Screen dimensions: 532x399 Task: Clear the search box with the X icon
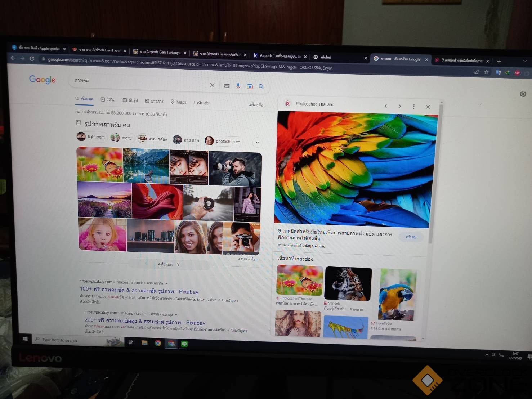(212, 85)
